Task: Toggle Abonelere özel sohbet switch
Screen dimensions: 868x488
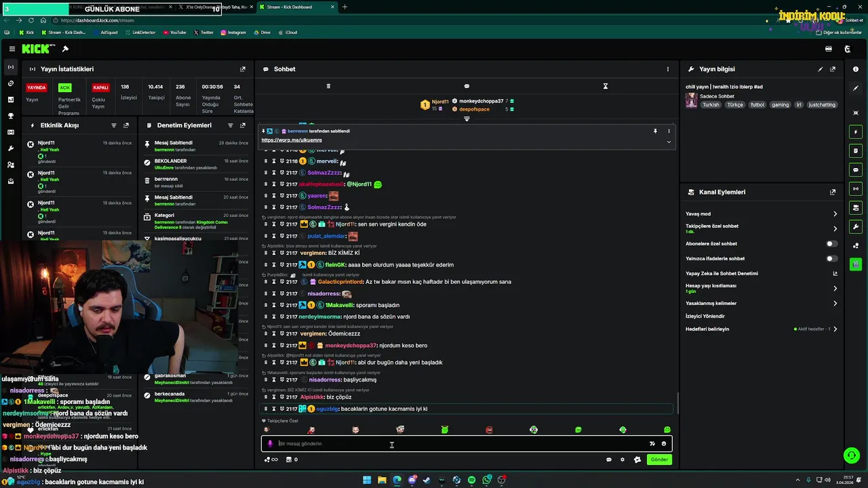Action: (831, 243)
